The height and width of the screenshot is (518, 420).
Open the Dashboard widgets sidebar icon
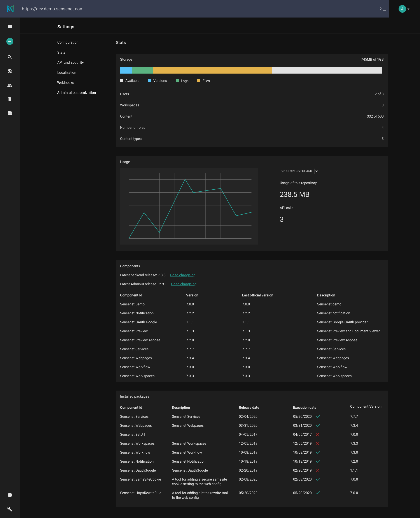click(x=10, y=113)
